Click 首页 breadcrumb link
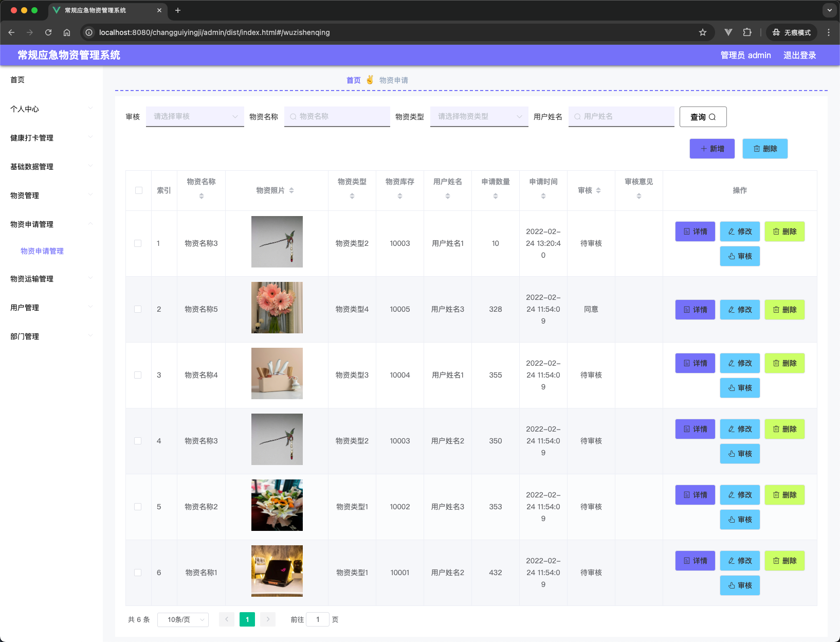The width and height of the screenshot is (840, 642). [354, 80]
